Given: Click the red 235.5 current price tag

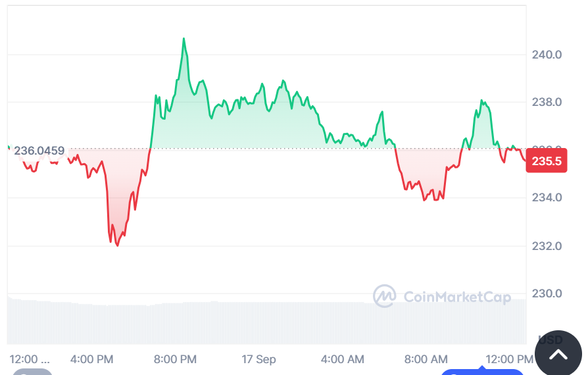Looking at the screenshot, I should click(x=547, y=162).
